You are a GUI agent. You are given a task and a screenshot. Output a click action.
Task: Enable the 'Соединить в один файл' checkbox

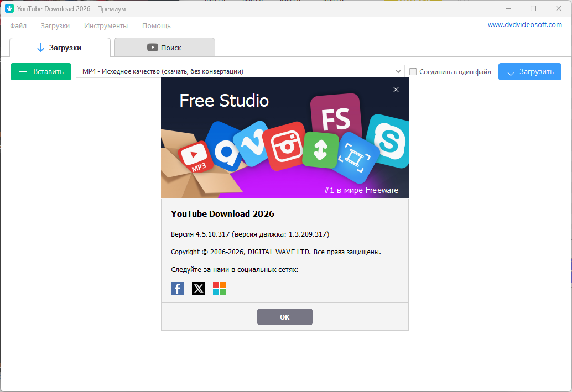[x=413, y=71]
